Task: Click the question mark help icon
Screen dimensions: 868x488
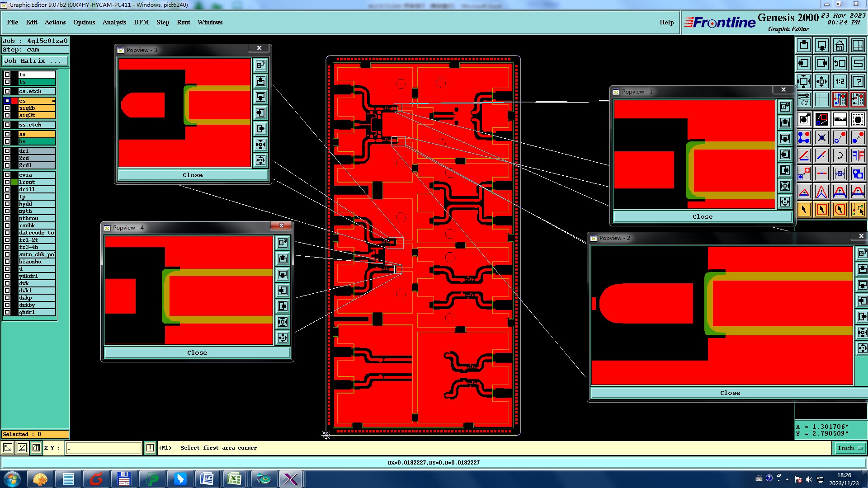Action: pos(858,82)
